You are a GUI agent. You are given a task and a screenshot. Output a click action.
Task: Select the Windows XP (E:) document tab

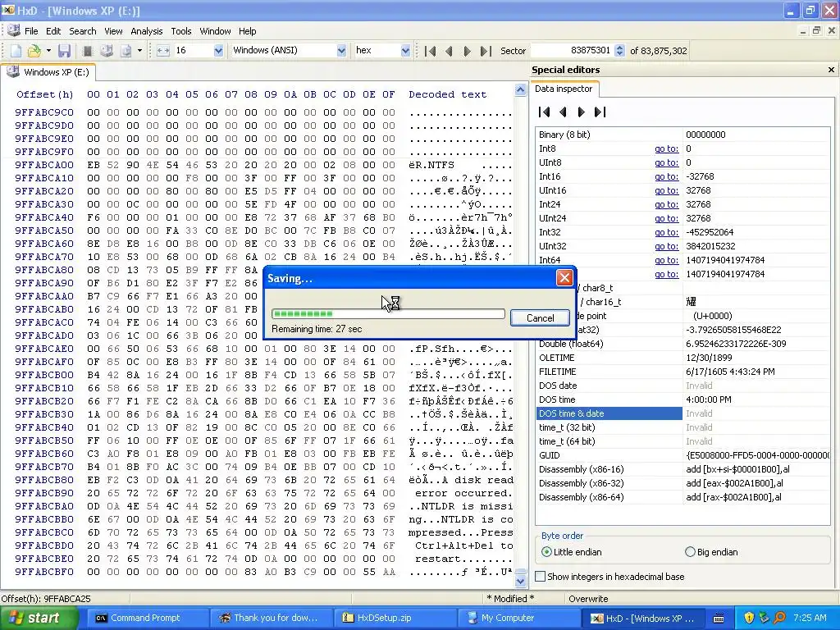(x=48, y=72)
